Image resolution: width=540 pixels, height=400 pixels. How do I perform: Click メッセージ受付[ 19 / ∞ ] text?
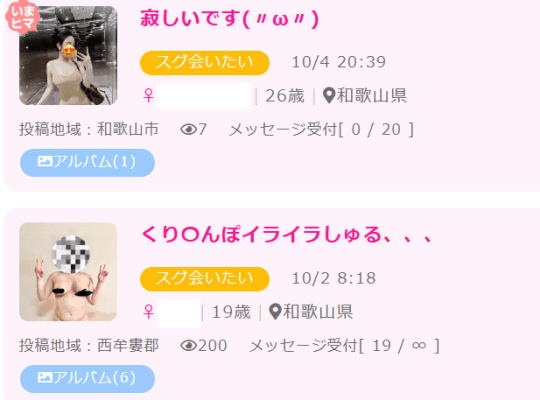345,346
